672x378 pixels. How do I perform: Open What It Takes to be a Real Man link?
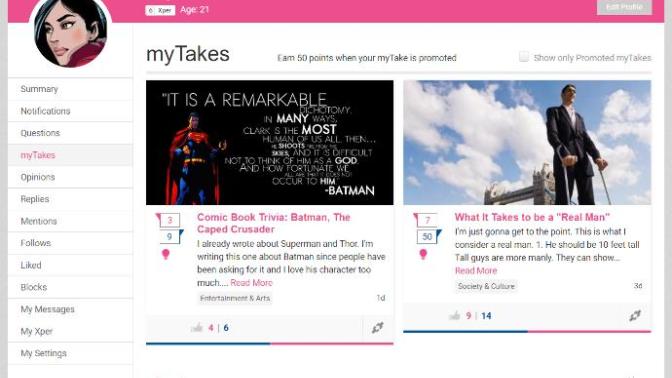click(532, 217)
